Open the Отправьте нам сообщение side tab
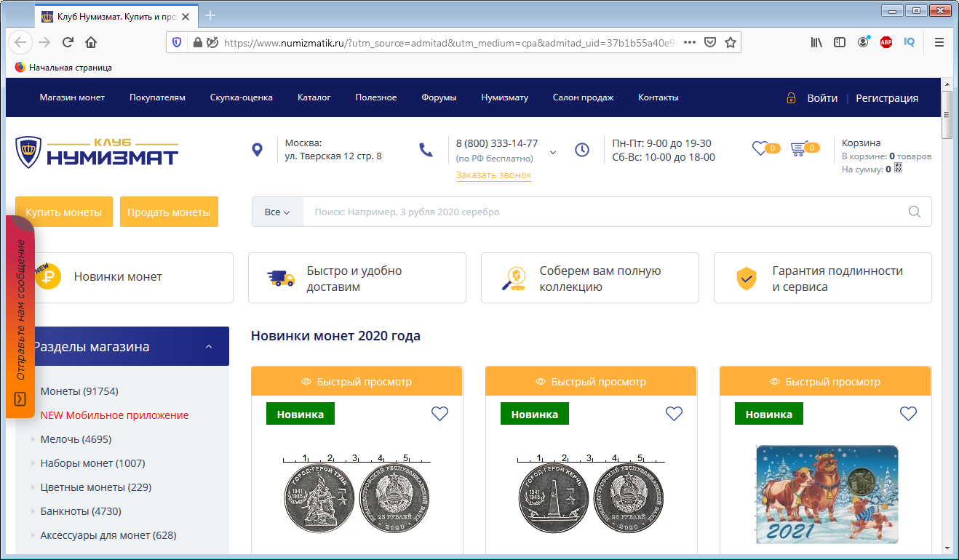This screenshot has width=959, height=560. (x=20, y=316)
